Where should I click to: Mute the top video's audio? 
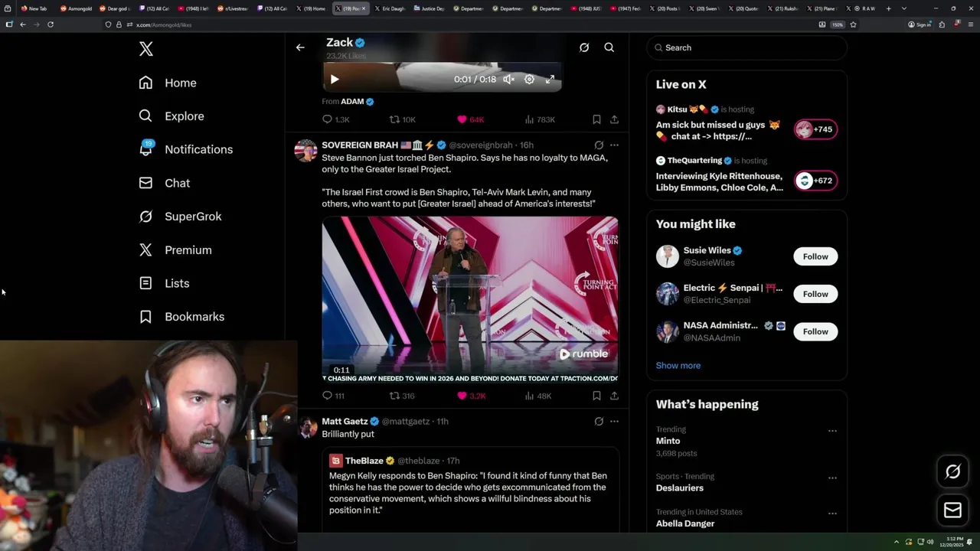point(508,80)
